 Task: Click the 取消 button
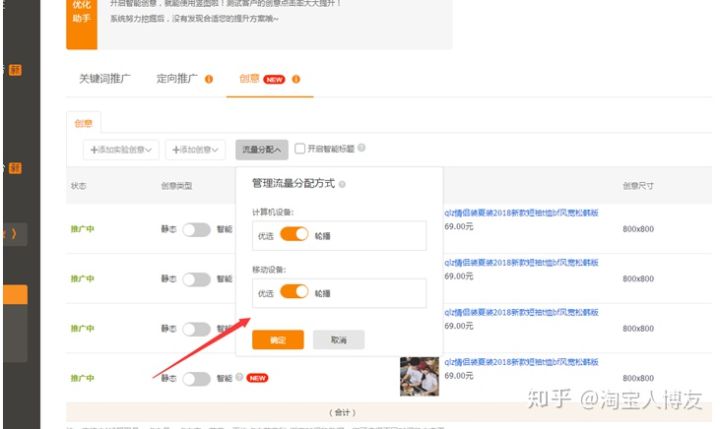click(x=339, y=340)
